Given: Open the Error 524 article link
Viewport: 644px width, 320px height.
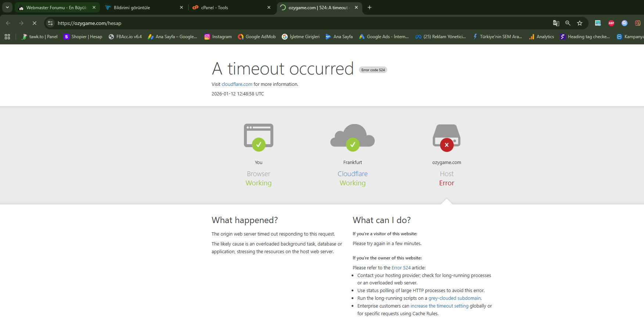Looking at the screenshot, I should pyautogui.click(x=401, y=268).
